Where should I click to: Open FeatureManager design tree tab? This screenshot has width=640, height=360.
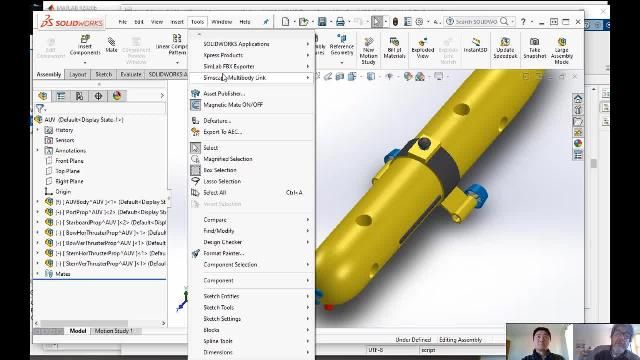(x=43, y=96)
